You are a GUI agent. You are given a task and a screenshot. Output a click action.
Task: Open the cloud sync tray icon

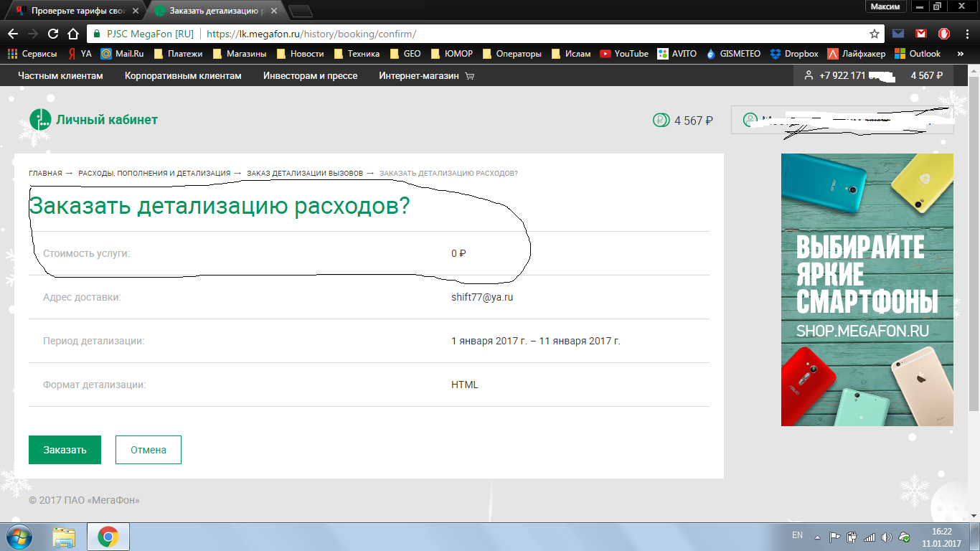(x=905, y=537)
